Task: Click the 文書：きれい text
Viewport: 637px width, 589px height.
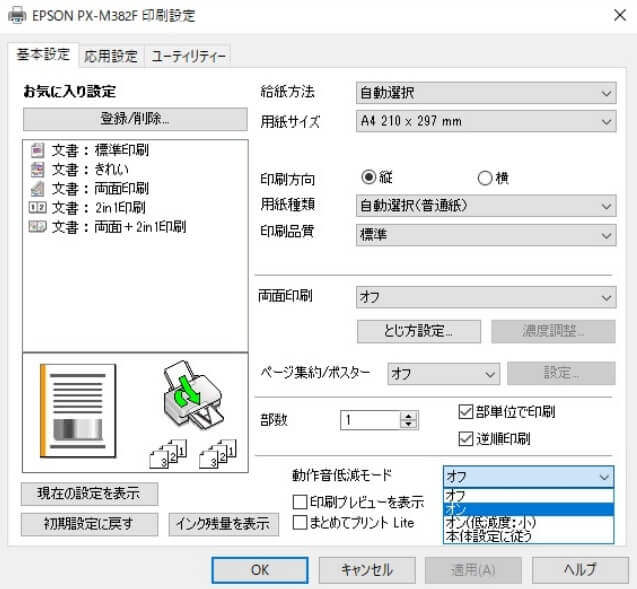Action: click(90, 169)
